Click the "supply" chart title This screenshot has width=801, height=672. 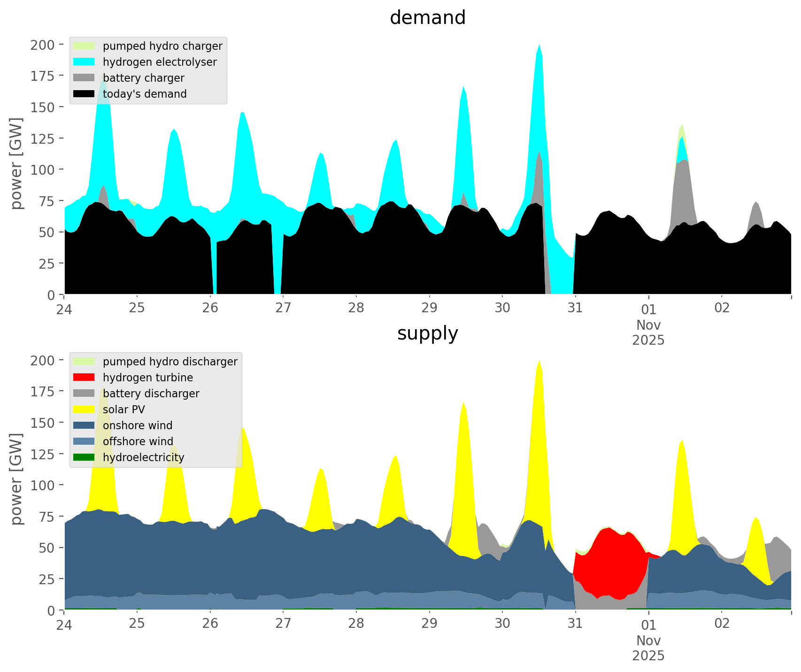point(427,333)
